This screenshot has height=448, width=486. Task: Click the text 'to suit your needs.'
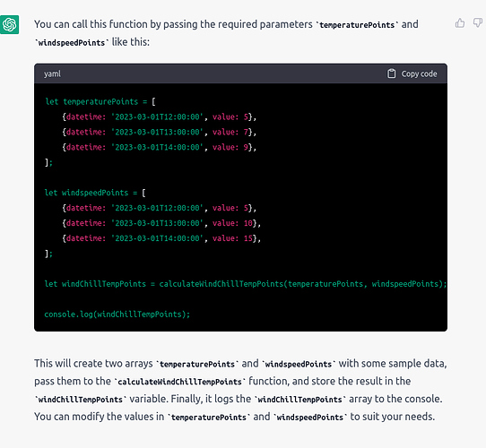[393, 417]
